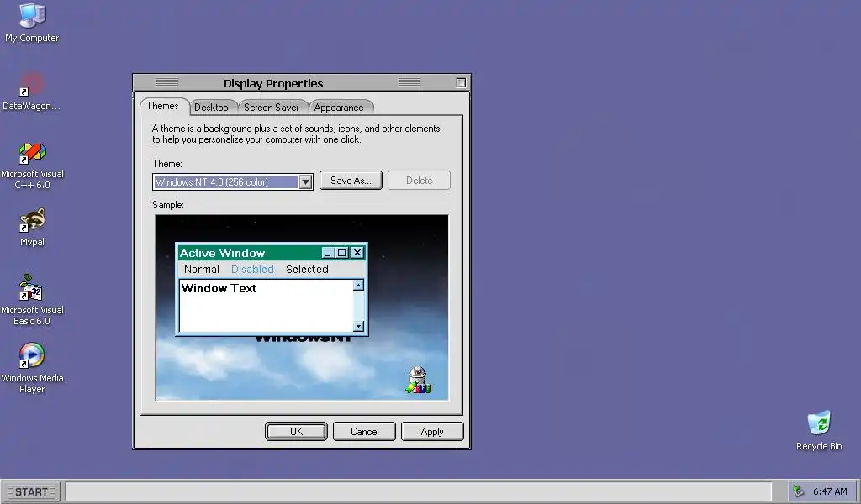861x504 pixels.
Task: Click the Theme: label
Action: (167, 164)
